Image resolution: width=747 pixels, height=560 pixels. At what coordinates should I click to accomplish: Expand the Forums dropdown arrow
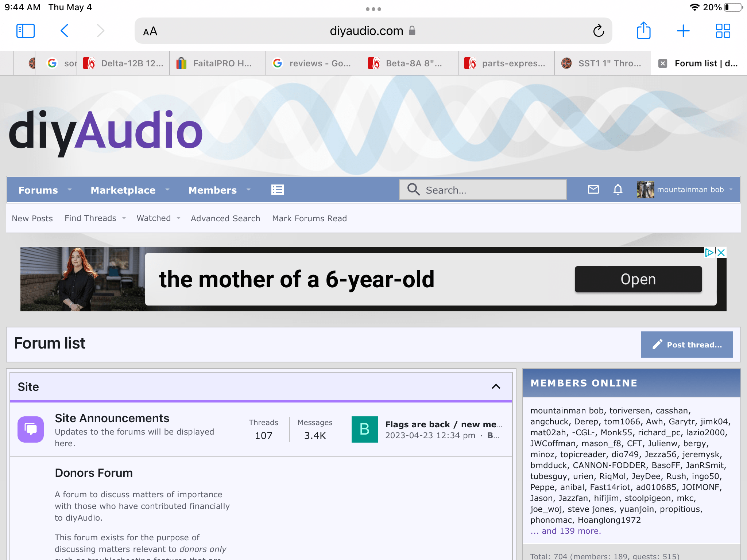click(x=69, y=190)
